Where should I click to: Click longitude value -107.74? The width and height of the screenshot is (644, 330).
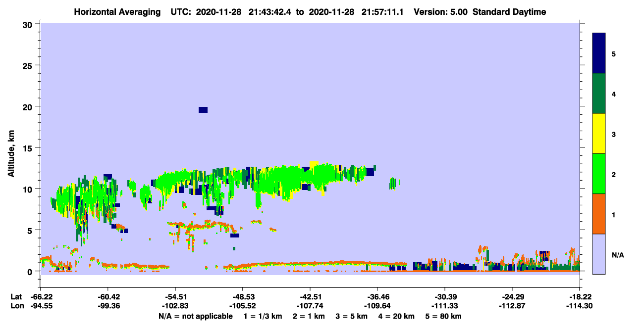tap(310, 306)
